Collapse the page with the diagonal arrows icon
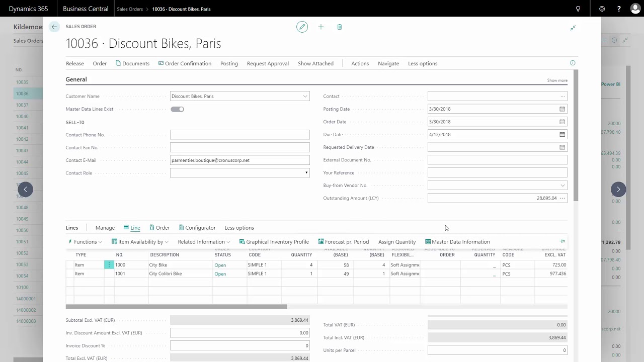This screenshot has height=362, width=644. click(573, 28)
